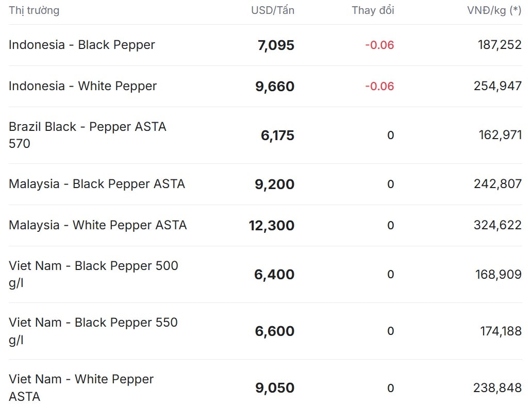532x406 pixels.
Task: Open Viet Nam - Black Pepper 550 g/l entry
Action: point(93,331)
